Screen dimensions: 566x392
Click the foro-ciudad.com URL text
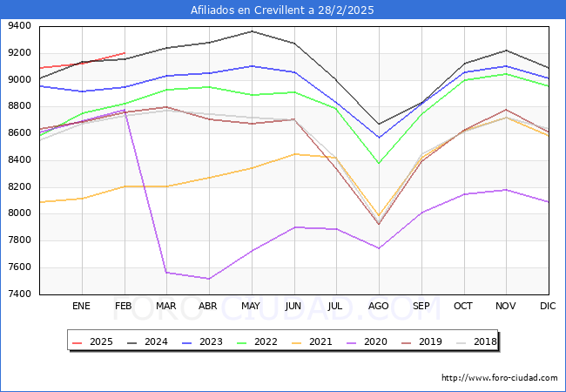pos(500,377)
